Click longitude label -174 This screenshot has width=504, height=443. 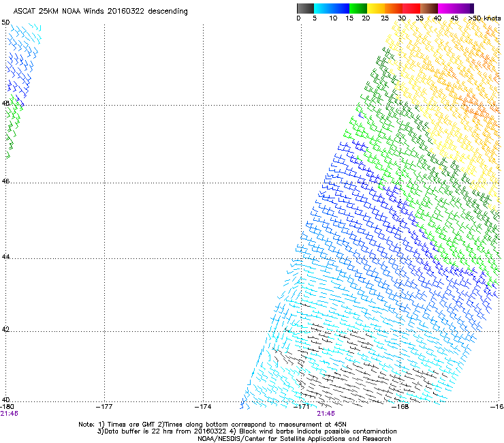[203, 407]
